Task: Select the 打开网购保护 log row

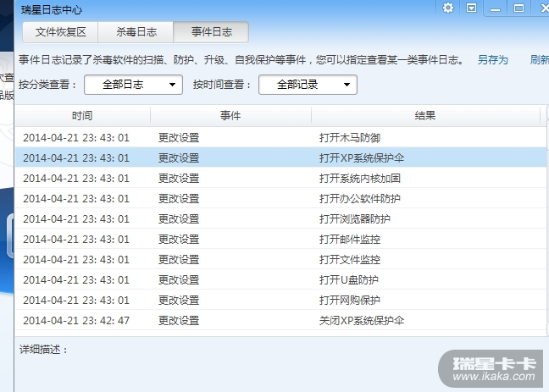Action: click(280, 300)
